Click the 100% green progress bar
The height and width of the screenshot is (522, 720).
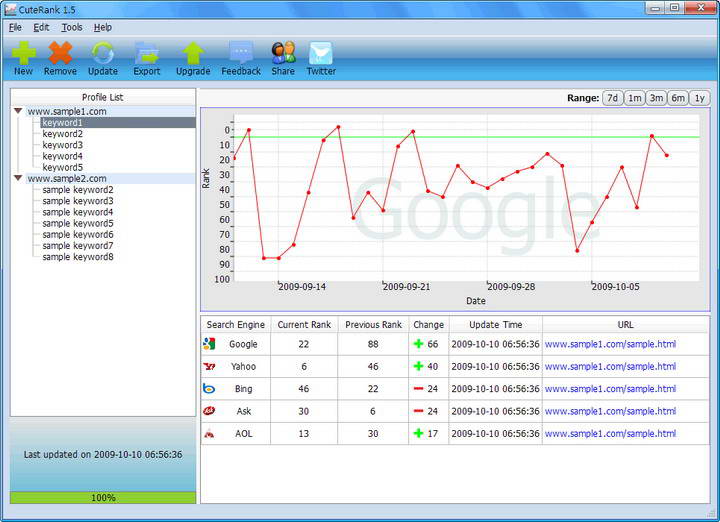103,498
